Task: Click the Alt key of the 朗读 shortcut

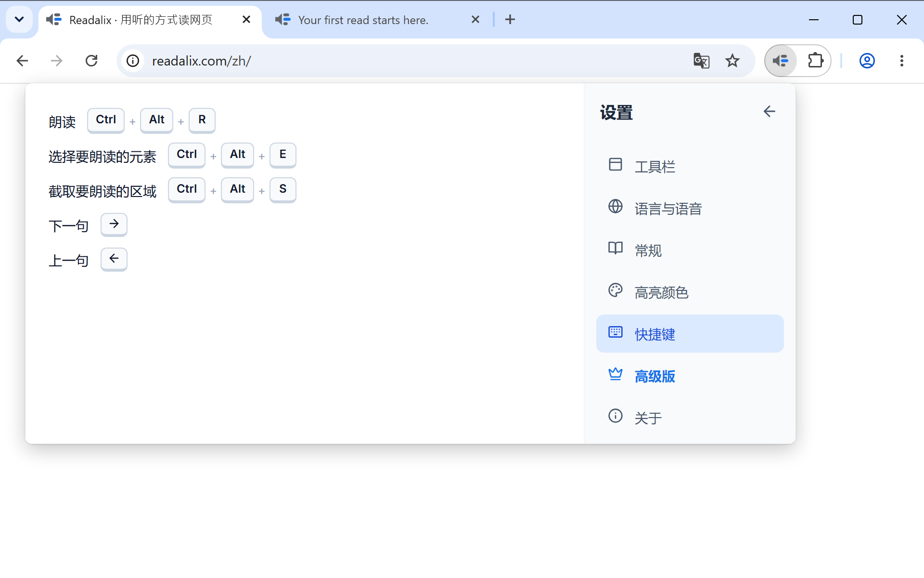Action: pyautogui.click(x=157, y=120)
